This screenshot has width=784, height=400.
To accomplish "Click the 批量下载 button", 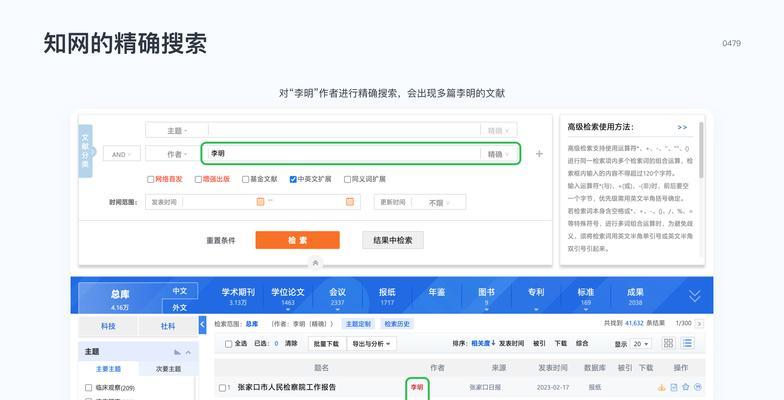I will (326, 344).
